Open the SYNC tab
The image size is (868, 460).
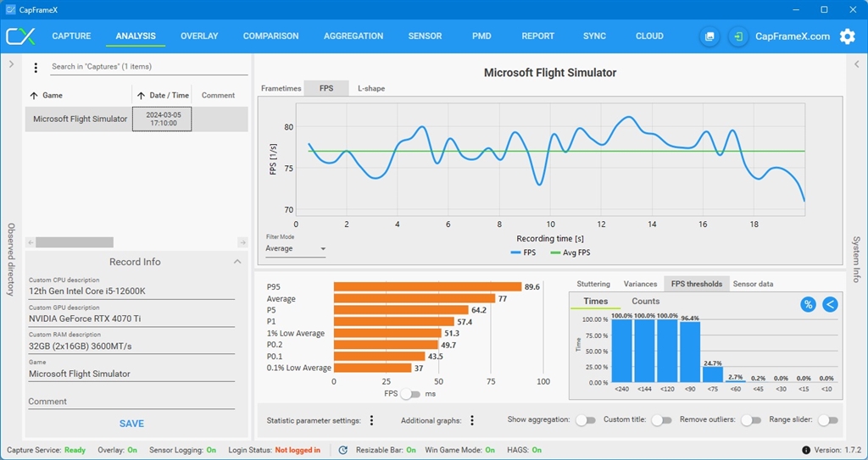(x=594, y=36)
